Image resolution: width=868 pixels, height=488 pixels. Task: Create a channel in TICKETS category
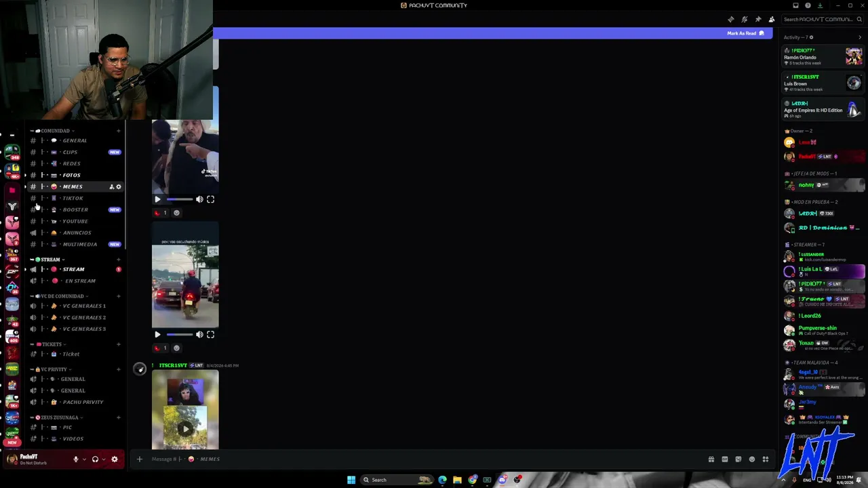pyautogui.click(x=119, y=344)
